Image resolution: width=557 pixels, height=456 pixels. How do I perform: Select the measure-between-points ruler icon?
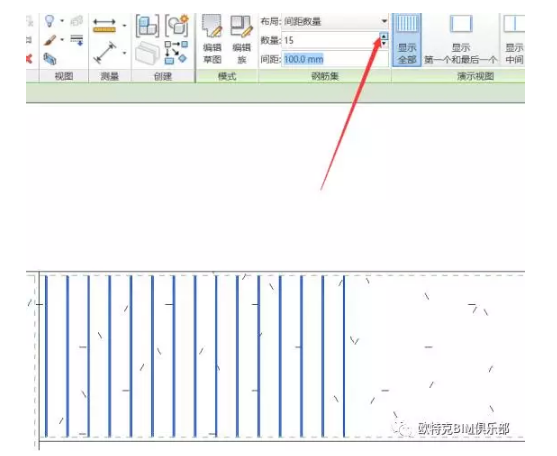104,26
